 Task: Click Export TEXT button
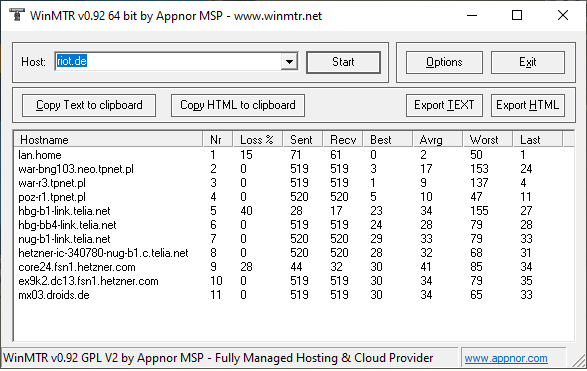pos(444,105)
